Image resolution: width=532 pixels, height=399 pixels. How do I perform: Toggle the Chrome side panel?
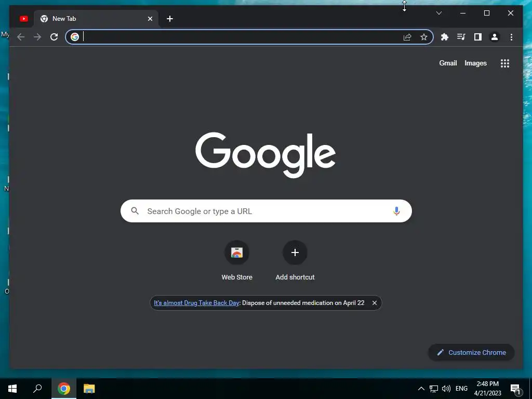478,37
